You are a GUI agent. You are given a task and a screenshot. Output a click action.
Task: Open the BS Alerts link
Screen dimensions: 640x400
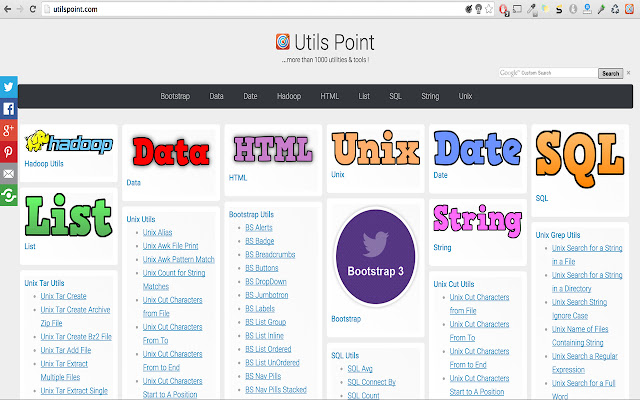point(259,227)
